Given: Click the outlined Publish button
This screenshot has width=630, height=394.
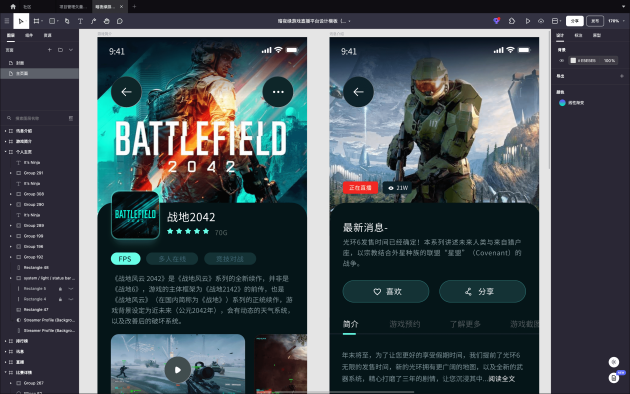Looking at the screenshot, I should [x=595, y=21].
